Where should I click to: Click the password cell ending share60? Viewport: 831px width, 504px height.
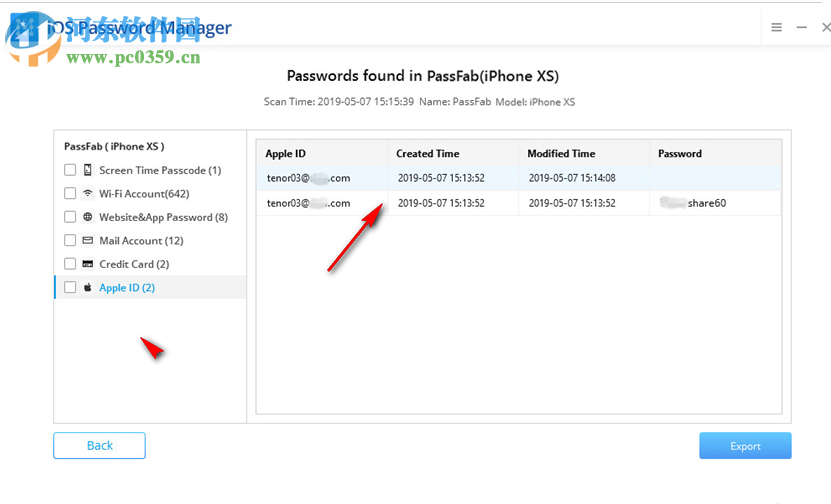click(693, 203)
